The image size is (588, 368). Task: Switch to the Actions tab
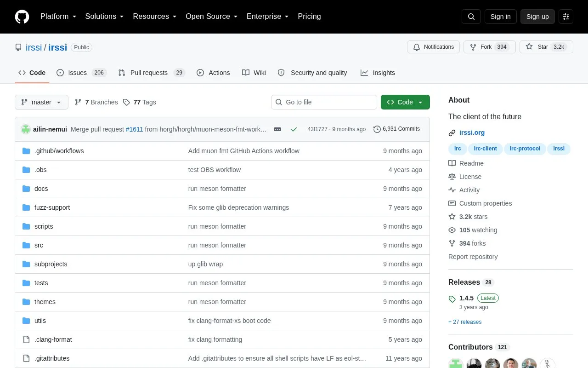(213, 73)
